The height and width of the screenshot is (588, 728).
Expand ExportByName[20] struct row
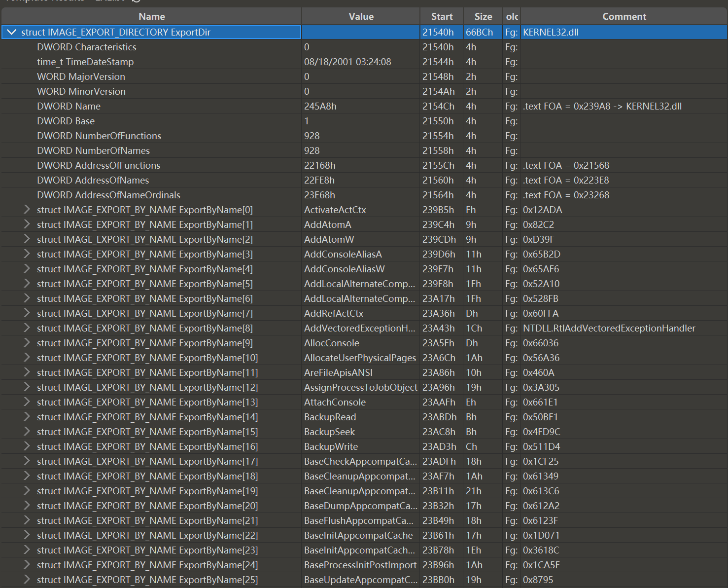click(27, 506)
